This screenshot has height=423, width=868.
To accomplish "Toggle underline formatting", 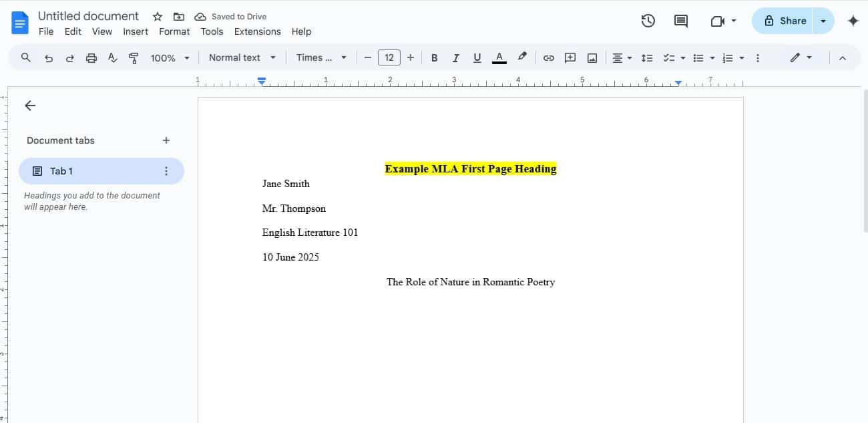I will [477, 57].
